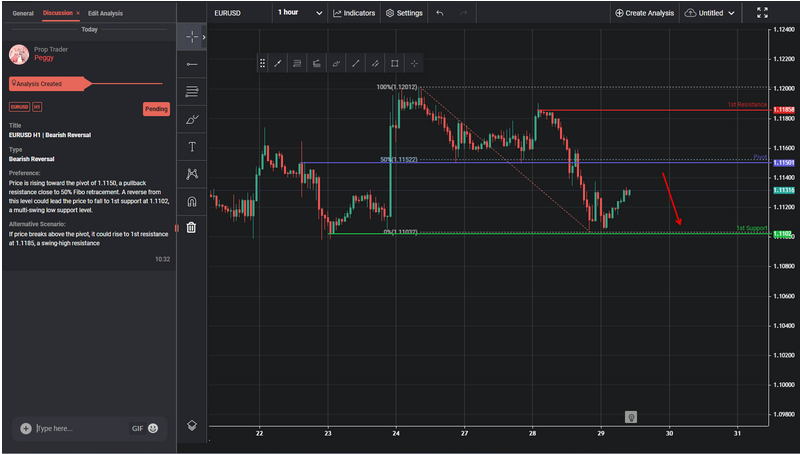Screen dimensions: 800x454
Task: Open the emoji picker
Action: 153,428
